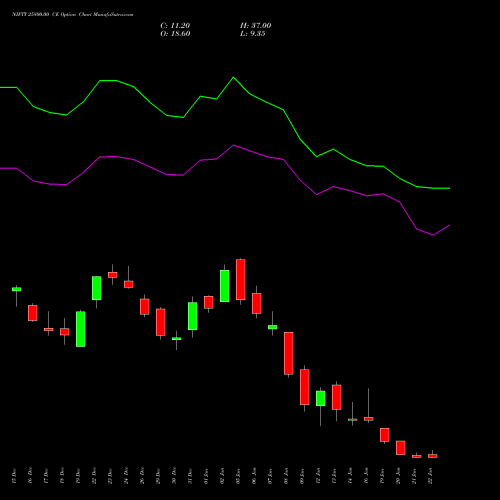
Task: Click the high value H: 37.00
Action: [x=255, y=26]
